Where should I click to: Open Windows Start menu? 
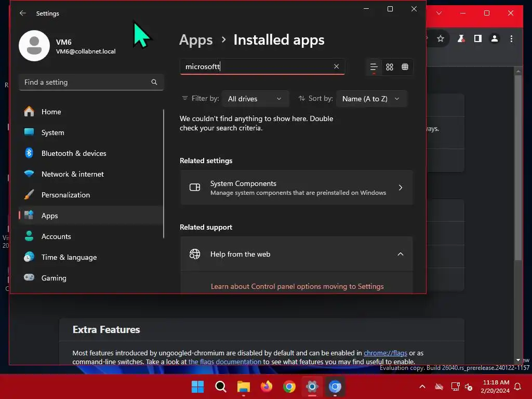click(x=198, y=387)
